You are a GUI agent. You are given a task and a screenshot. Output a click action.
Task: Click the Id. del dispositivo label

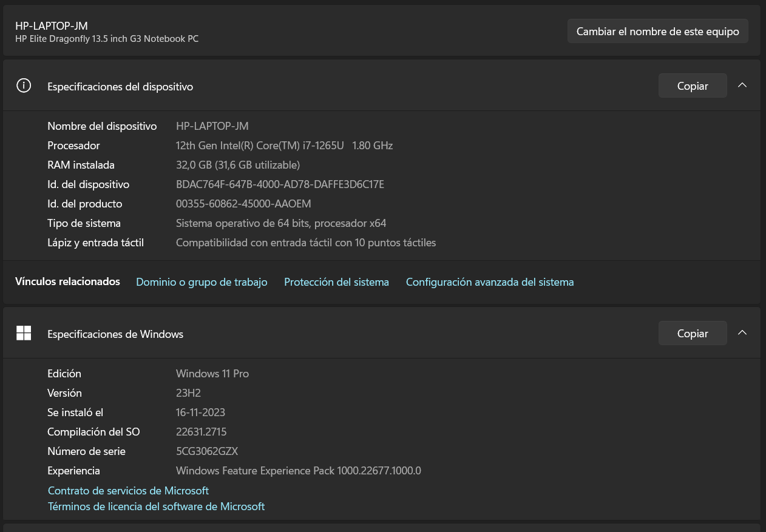coord(89,184)
